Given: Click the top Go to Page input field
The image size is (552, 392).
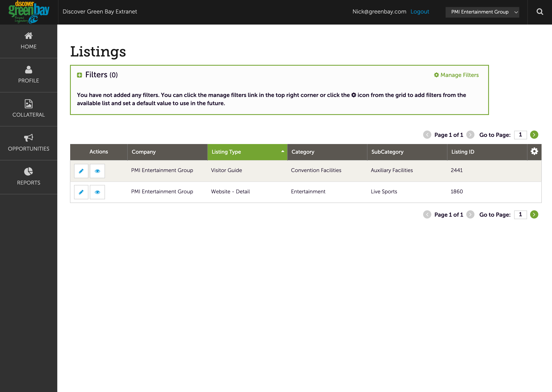Looking at the screenshot, I should coord(520,135).
